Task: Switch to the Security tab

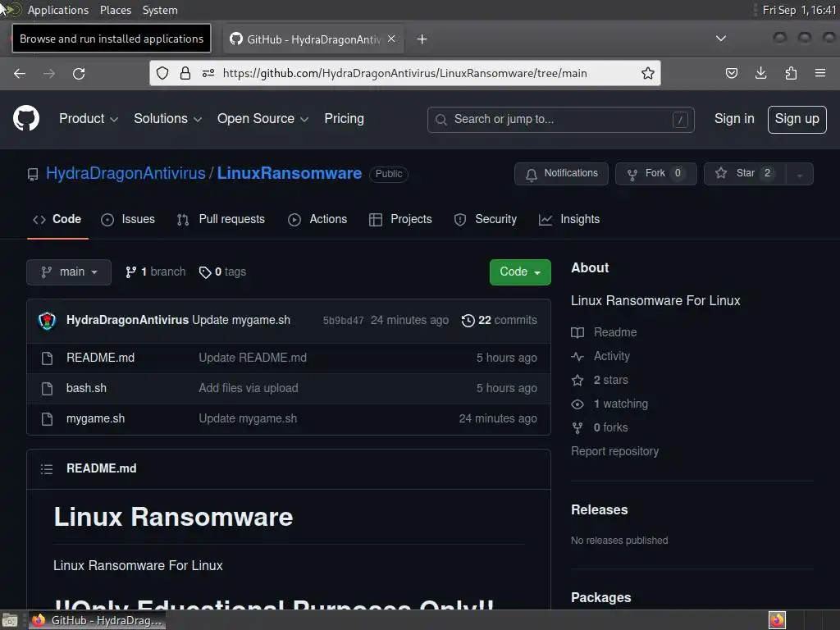Action: pyautogui.click(x=486, y=220)
